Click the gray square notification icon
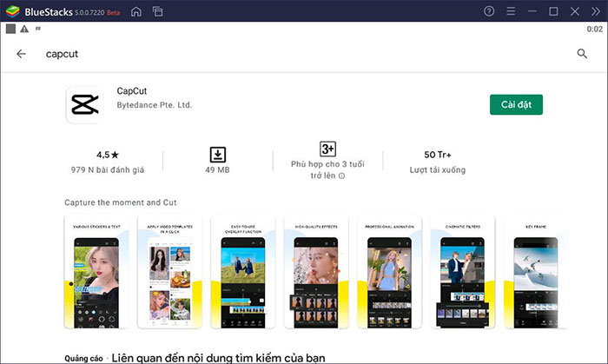The height and width of the screenshot is (364, 608). click(10, 29)
